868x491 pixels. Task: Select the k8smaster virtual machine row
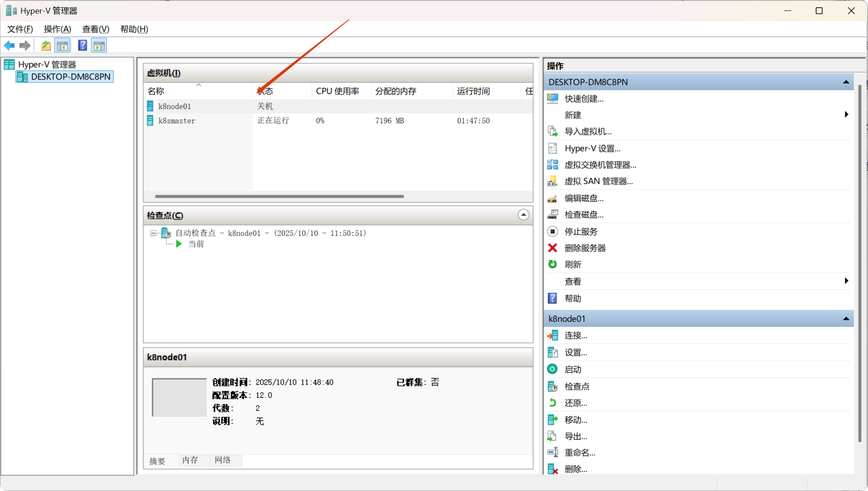click(x=338, y=121)
